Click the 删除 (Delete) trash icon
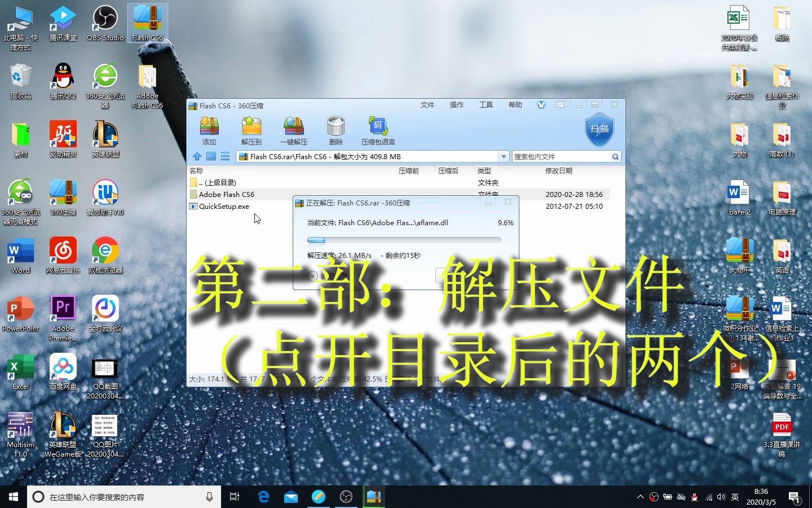Screen dimensions: 812x508 (x=336, y=130)
